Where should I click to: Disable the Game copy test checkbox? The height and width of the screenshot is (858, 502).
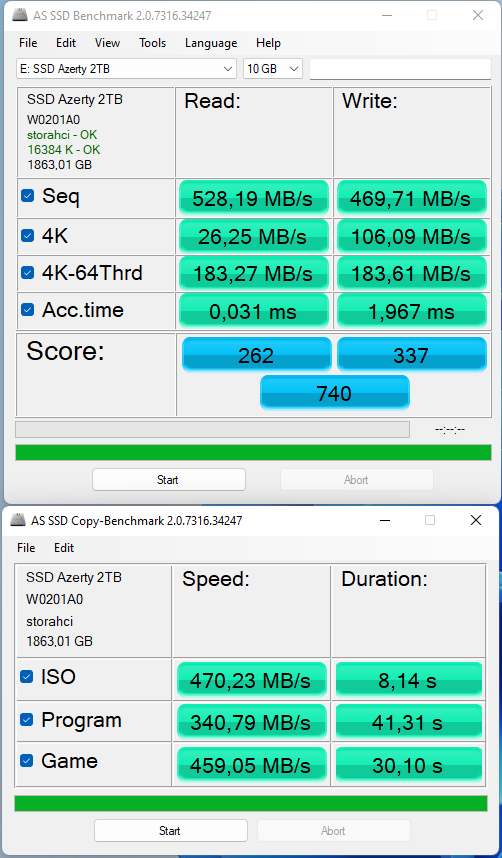tap(26, 761)
